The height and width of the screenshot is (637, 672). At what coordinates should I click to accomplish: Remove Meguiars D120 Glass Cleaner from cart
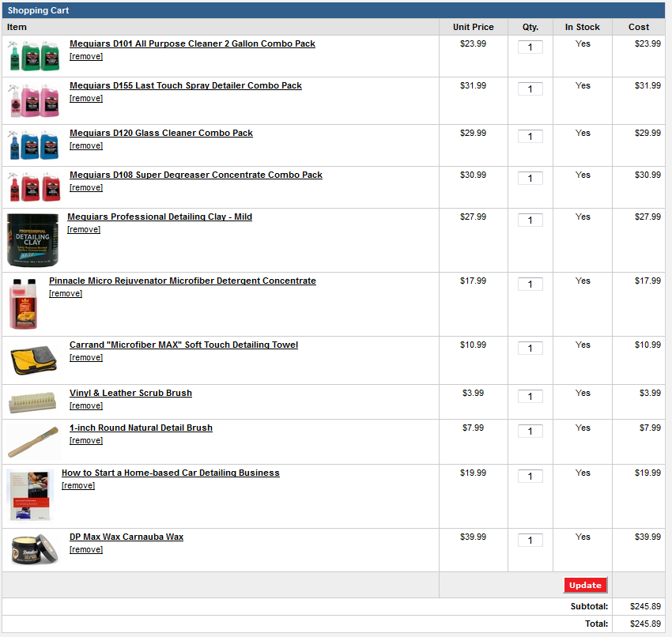click(86, 146)
